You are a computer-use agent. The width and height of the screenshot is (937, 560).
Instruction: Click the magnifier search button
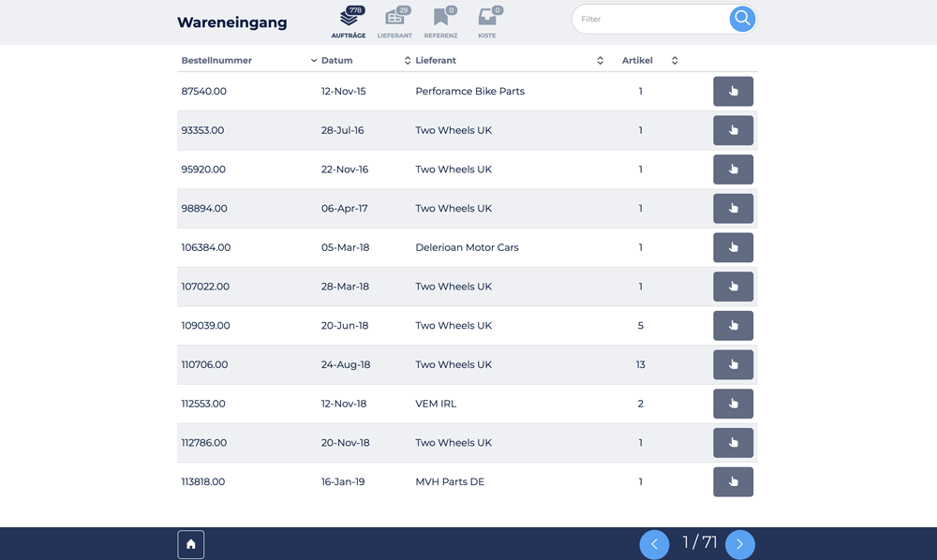(742, 19)
